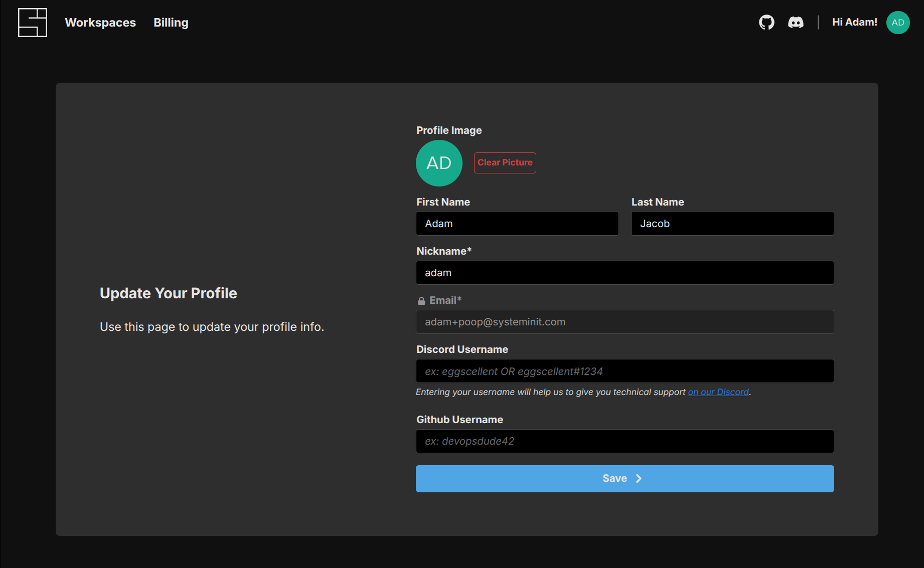Click the locked Email address field
Image resolution: width=924 pixels, height=568 pixels.
point(625,322)
